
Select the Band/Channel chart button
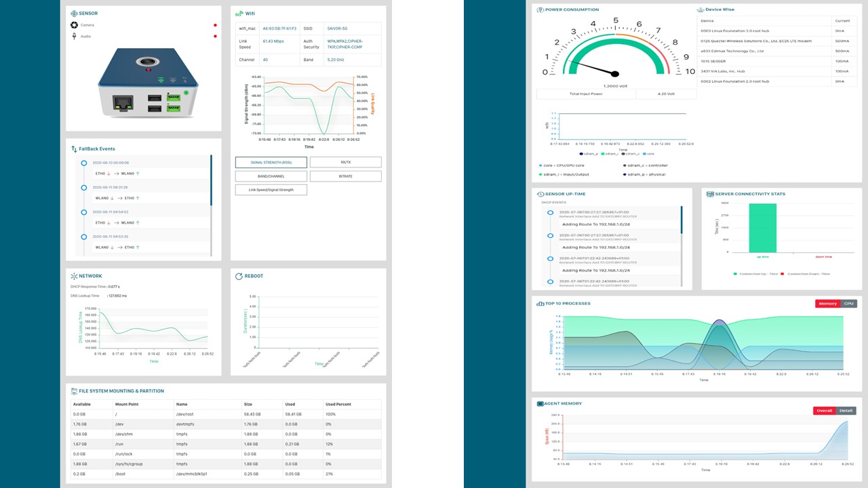[271, 176]
